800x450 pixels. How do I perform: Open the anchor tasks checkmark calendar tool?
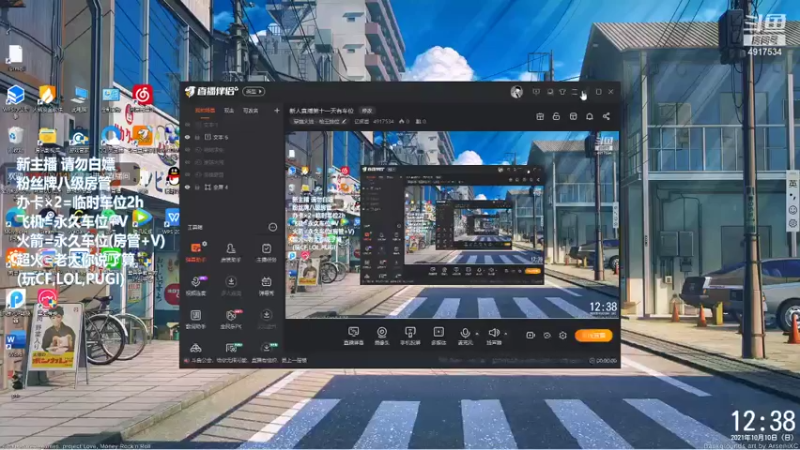pyautogui.click(x=266, y=252)
